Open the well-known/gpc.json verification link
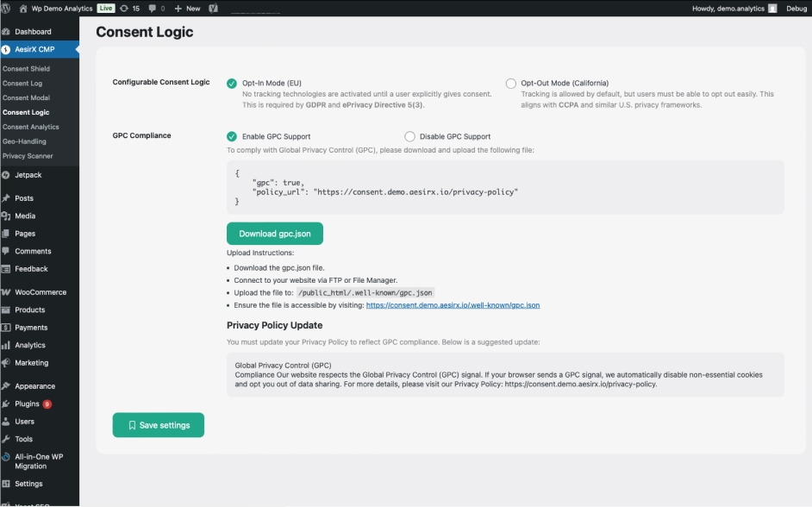The width and height of the screenshot is (812, 507). [x=453, y=305]
